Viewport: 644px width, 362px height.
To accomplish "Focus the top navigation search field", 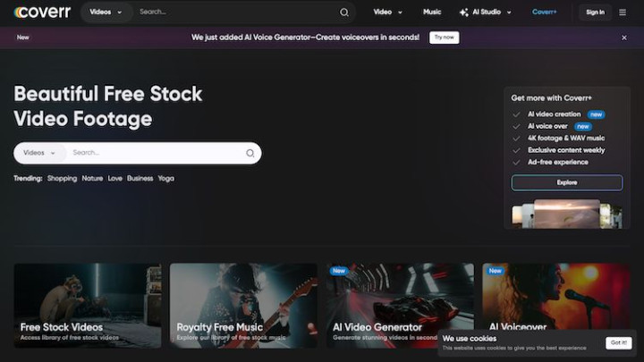I will (x=238, y=13).
